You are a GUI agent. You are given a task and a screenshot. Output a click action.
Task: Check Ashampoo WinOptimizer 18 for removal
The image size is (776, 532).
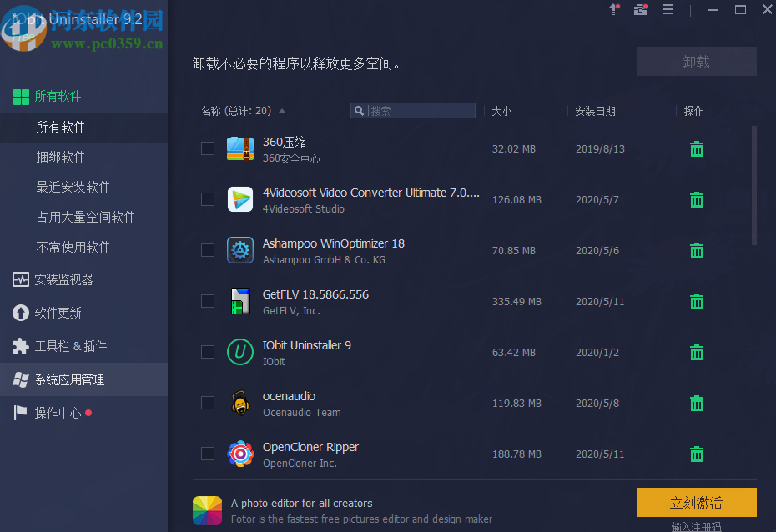point(207,250)
